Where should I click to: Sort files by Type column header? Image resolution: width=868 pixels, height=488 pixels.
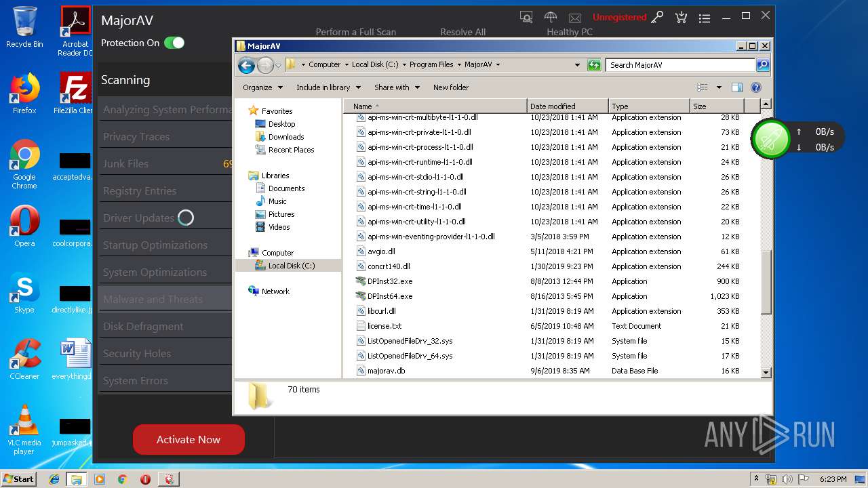(649, 106)
